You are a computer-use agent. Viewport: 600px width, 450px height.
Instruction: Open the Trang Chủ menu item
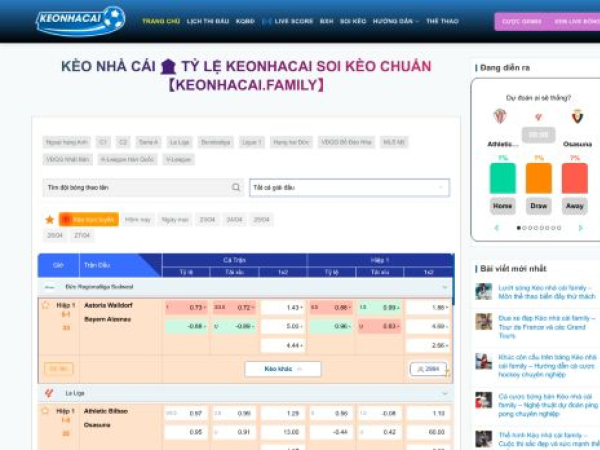pos(161,21)
